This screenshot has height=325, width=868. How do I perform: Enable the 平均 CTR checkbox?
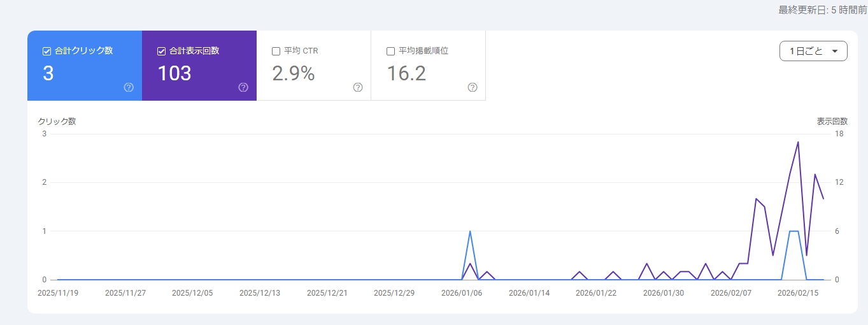point(276,51)
